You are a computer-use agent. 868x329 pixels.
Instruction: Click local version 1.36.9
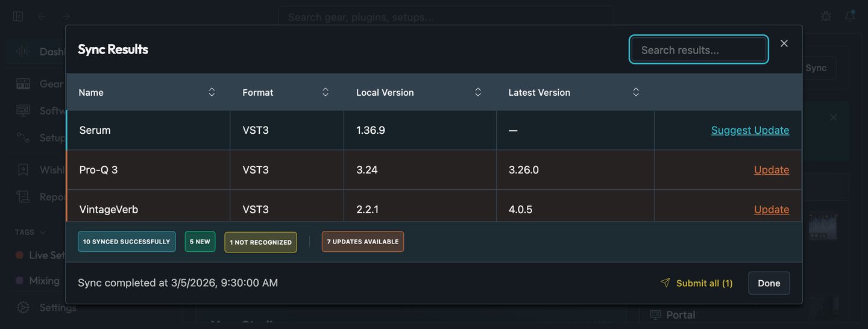pyautogui.click(x=371, y=130)
